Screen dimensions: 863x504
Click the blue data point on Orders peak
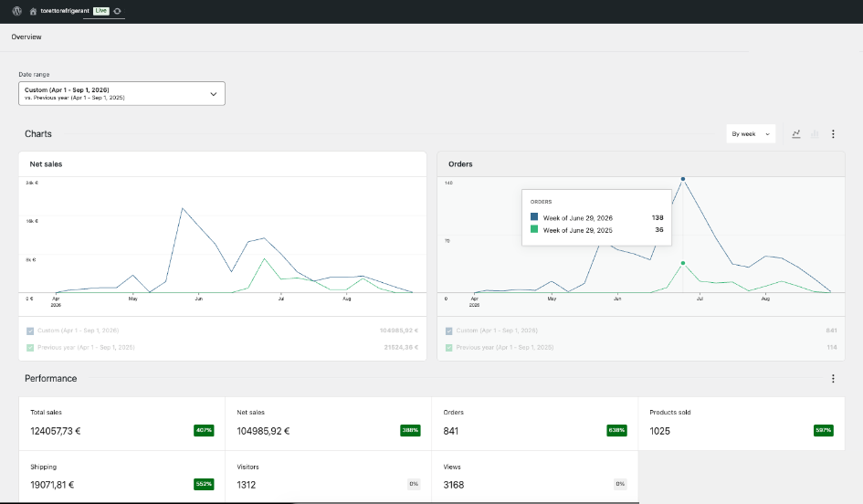click(x=683, y=179)
